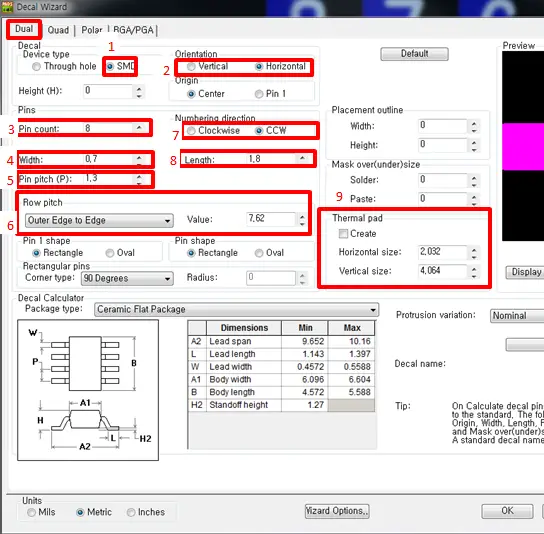Open Row pitch Outer Edge to Edge dropdown

(99, 221)
